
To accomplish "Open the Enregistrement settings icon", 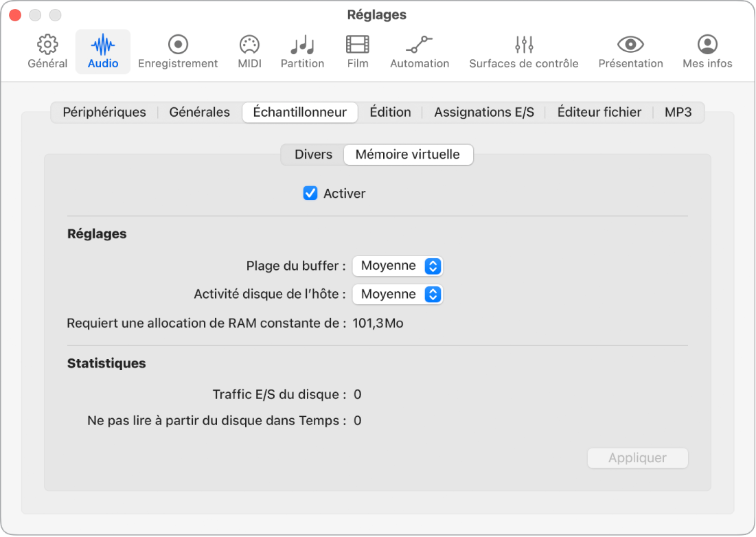I will 177,51.
